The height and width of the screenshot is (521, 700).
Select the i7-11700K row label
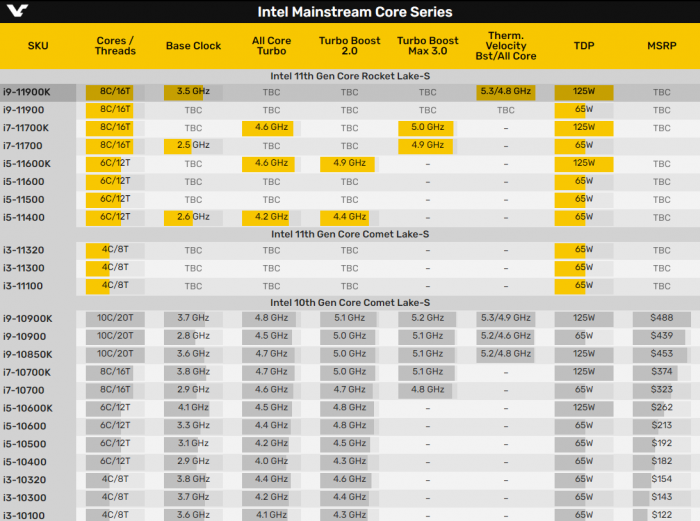click(26, 128)
